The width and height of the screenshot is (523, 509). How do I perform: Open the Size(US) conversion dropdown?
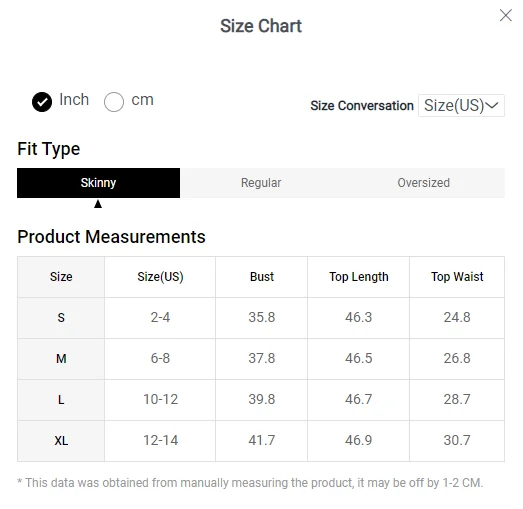[461, 105]
